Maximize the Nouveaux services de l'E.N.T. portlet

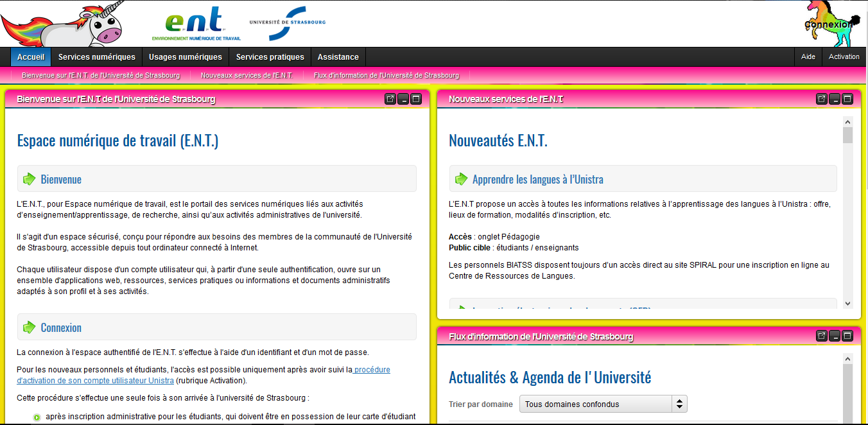click(x=847, y=99)
